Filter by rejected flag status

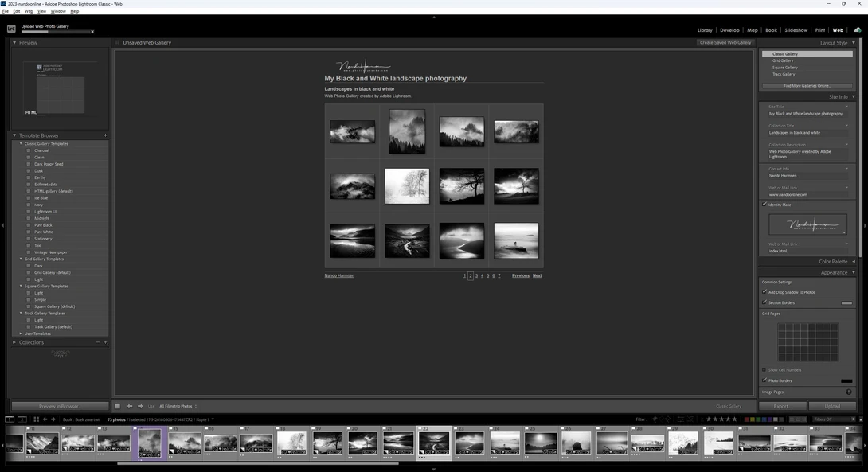coord(667,419)
